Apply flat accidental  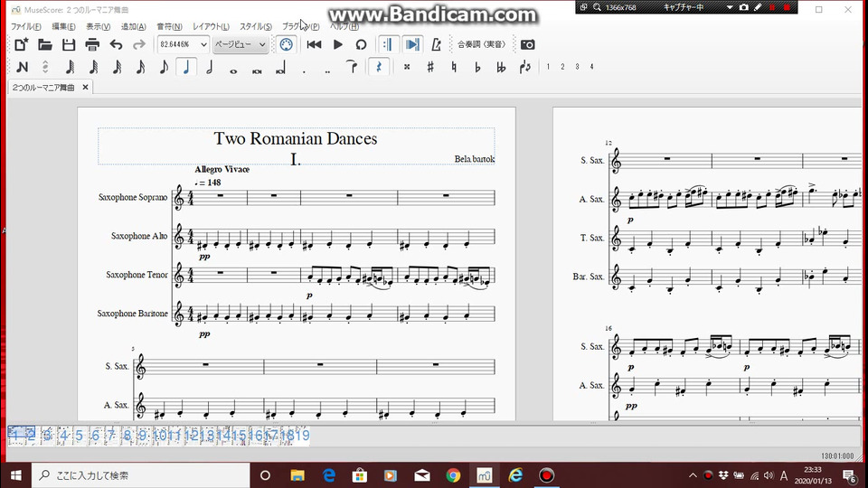tap(477, 67)
